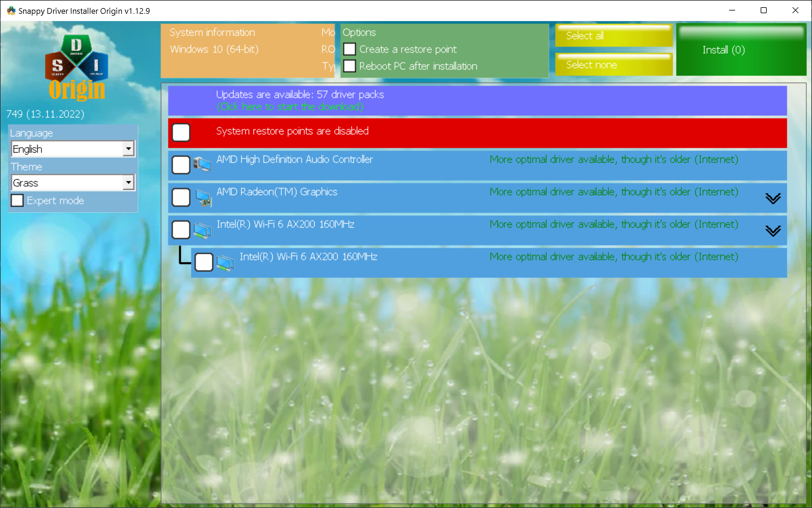The image size is (812, 508).
Task: Click the app icon in the title bar
Action: tap(11, 11)
